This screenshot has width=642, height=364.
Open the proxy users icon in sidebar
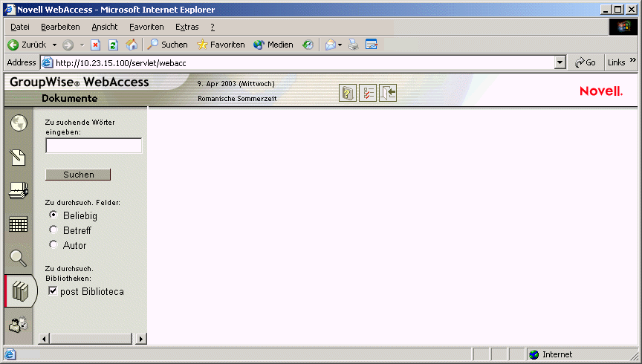18,325
